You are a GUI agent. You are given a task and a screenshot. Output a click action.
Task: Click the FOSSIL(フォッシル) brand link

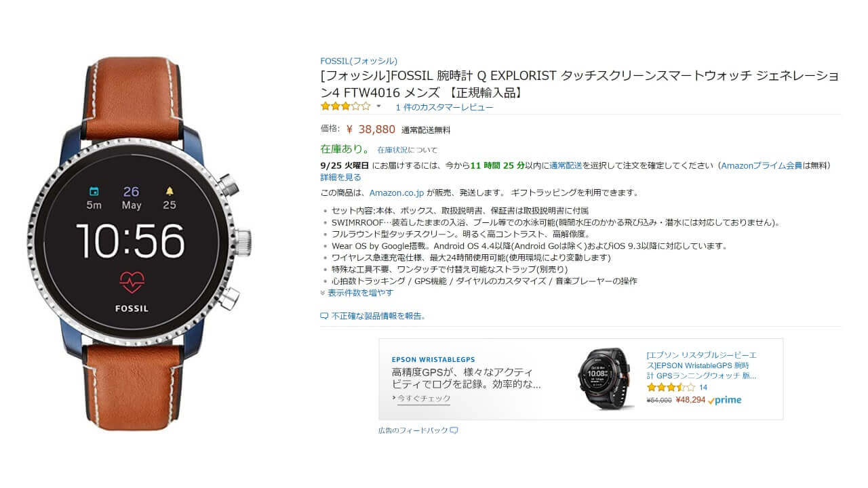point(359,61)
